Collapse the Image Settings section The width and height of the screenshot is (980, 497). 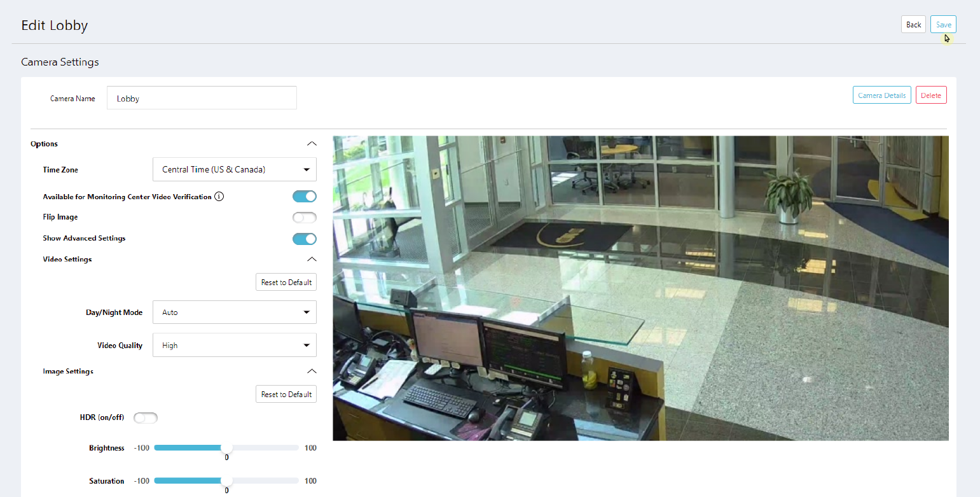(311, 372)
